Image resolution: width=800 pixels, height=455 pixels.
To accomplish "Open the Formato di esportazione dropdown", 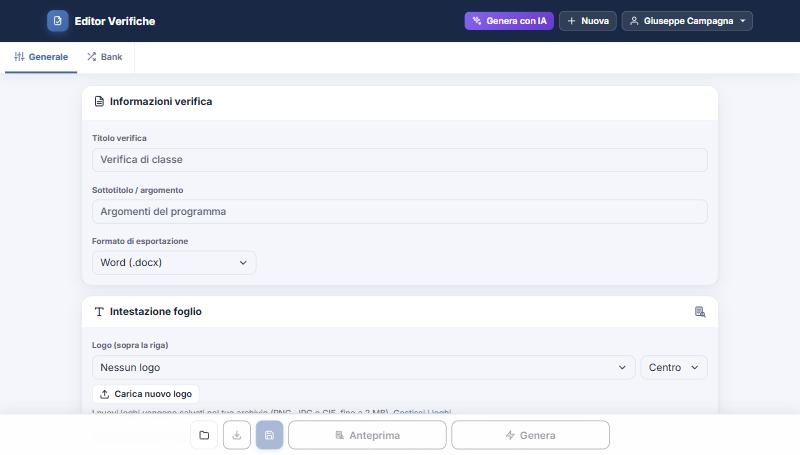I will (174, 263).
